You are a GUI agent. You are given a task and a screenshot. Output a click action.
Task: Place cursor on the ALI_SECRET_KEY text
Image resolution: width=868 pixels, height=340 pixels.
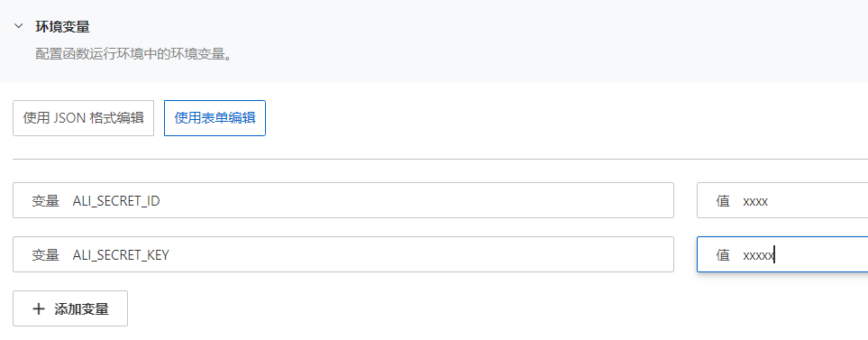(x=121, y=255)
